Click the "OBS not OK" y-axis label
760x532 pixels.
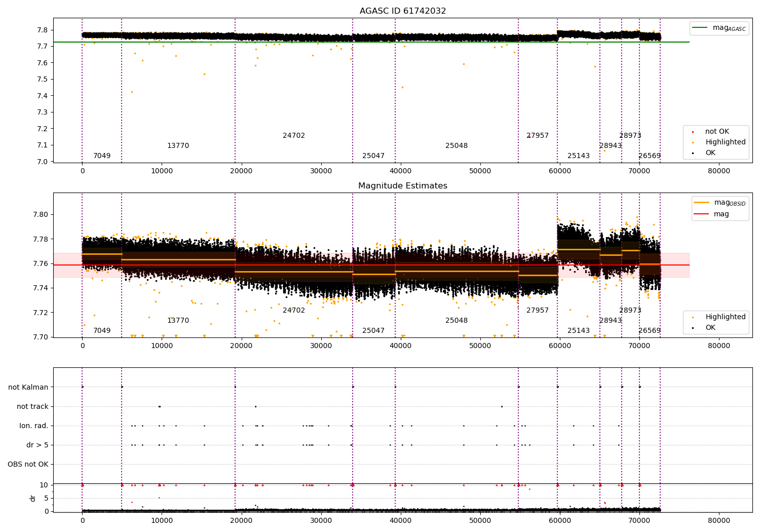tap(28, 464)
